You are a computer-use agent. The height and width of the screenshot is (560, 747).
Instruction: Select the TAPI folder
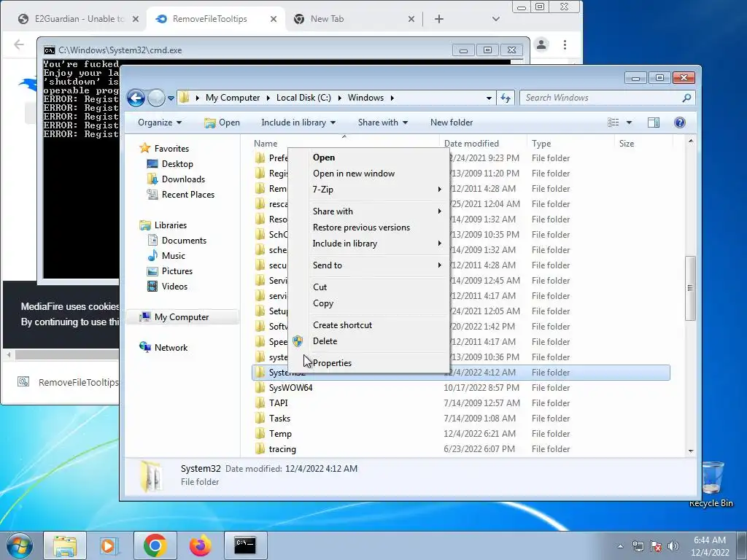coord(278,402)
